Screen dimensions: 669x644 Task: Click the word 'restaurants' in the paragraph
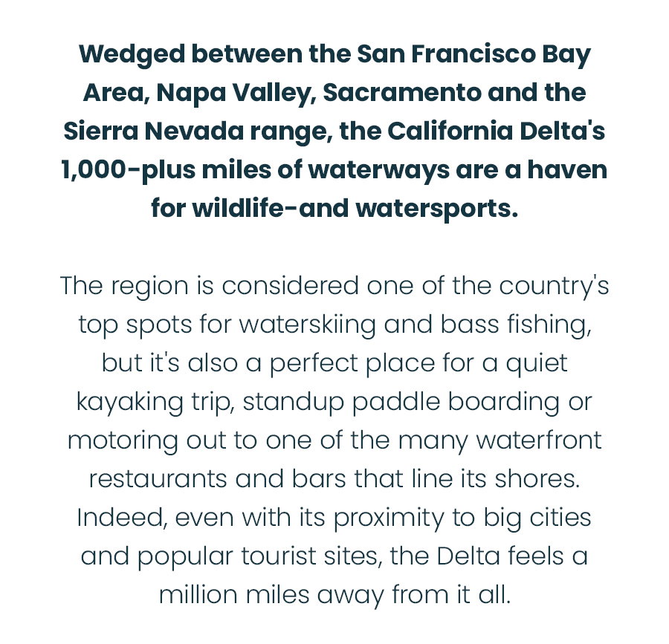click(158, 479)
